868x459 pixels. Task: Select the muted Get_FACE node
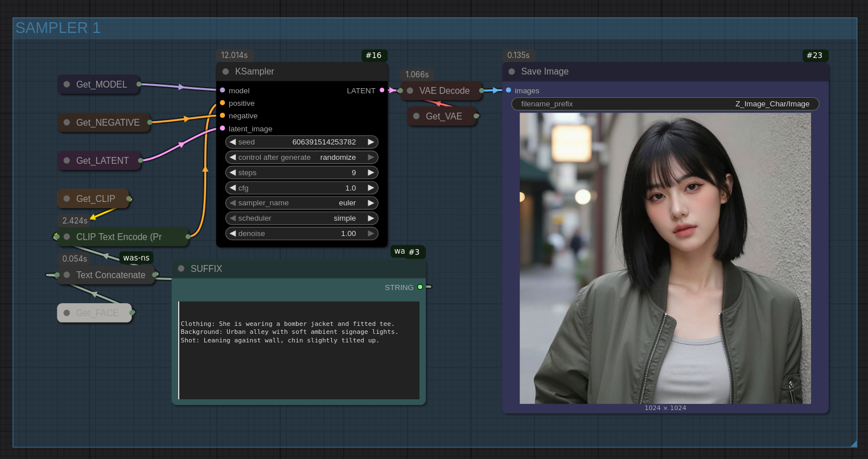click(97, 313)
